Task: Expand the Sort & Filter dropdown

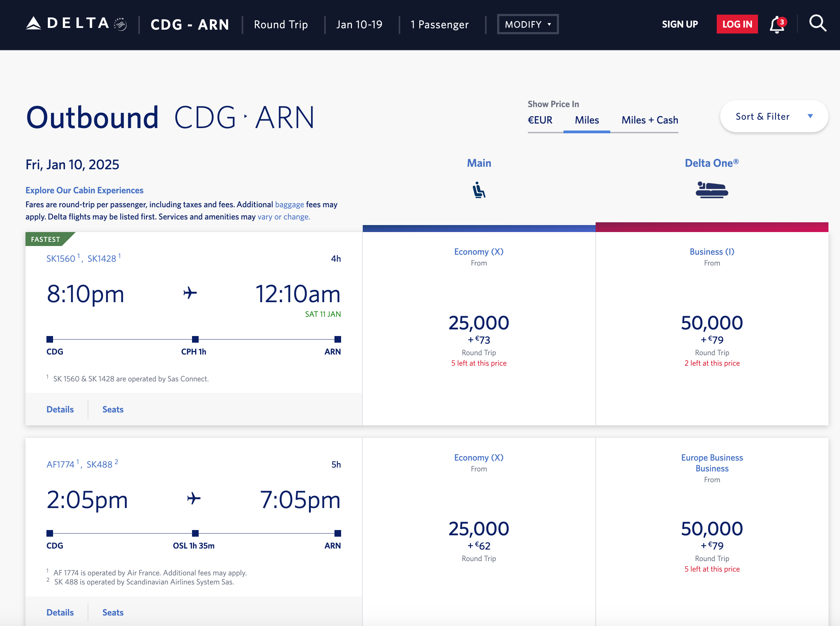Action: pos(774,116)
